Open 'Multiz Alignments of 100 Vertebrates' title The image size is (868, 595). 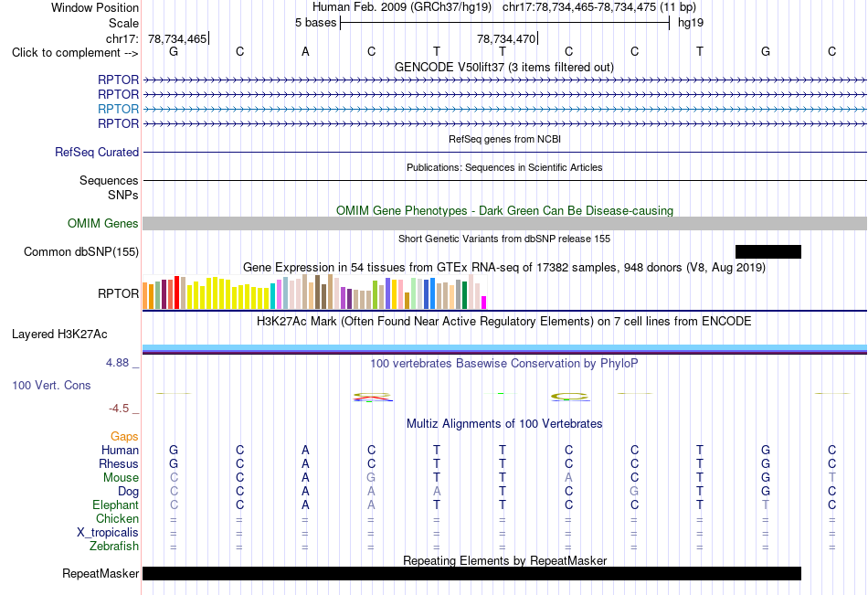[x=503, y=424]
